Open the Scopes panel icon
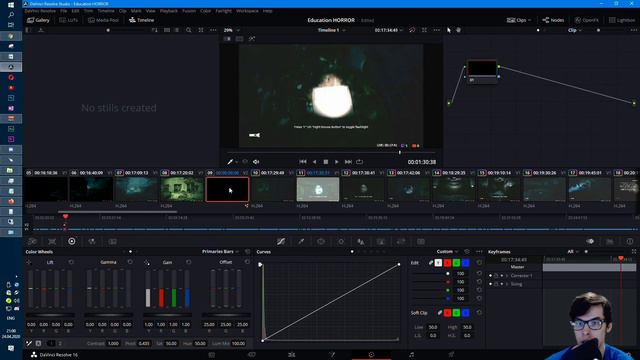Viewport: 640px width, 360px height. tap(610, 242)
